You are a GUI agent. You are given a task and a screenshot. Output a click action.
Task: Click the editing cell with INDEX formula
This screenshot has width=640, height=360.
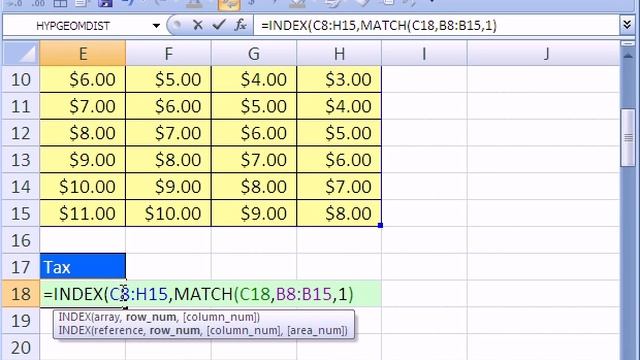211,294
